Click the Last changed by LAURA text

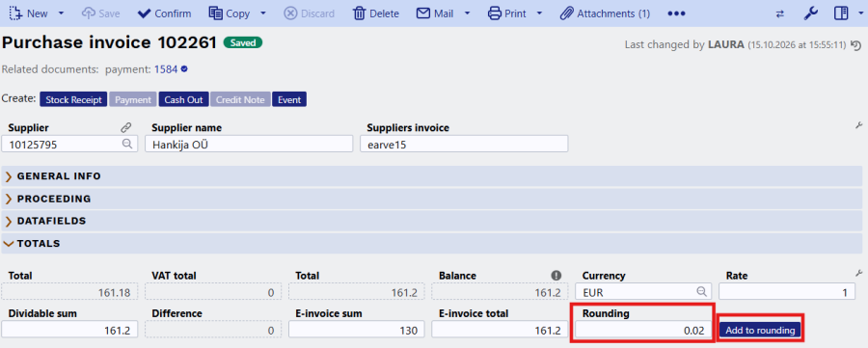(x=684, y=44)
